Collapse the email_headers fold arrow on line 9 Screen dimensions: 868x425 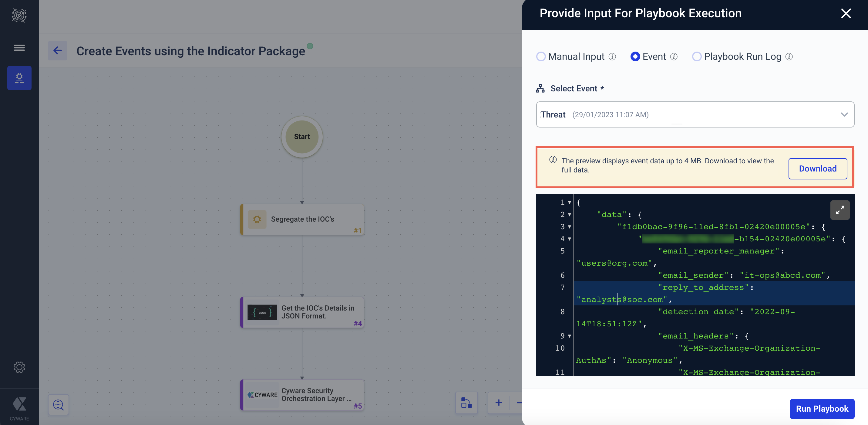tap(570, 336)
